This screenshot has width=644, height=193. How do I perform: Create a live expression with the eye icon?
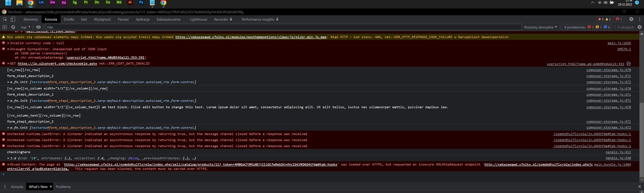[x=39, y=27]
